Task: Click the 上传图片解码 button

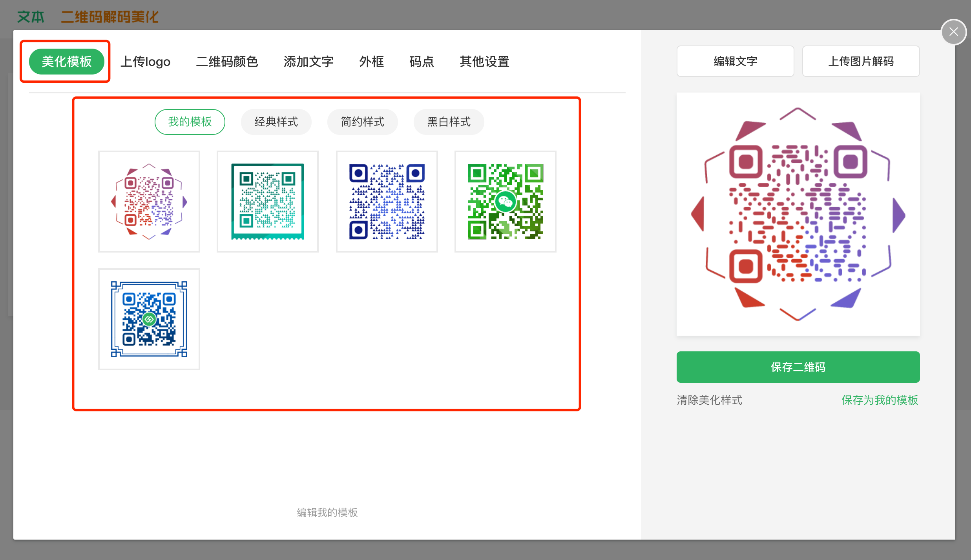Action: tap(861, 61)
